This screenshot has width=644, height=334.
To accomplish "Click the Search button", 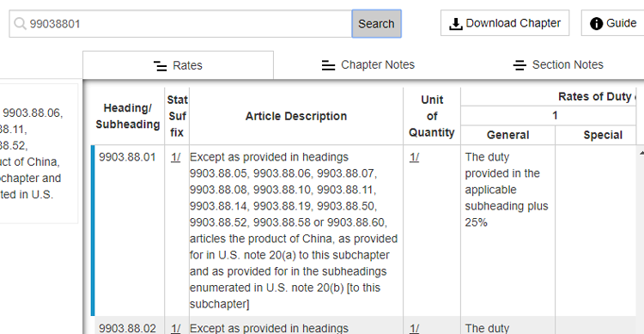I will tap(376, 24).
